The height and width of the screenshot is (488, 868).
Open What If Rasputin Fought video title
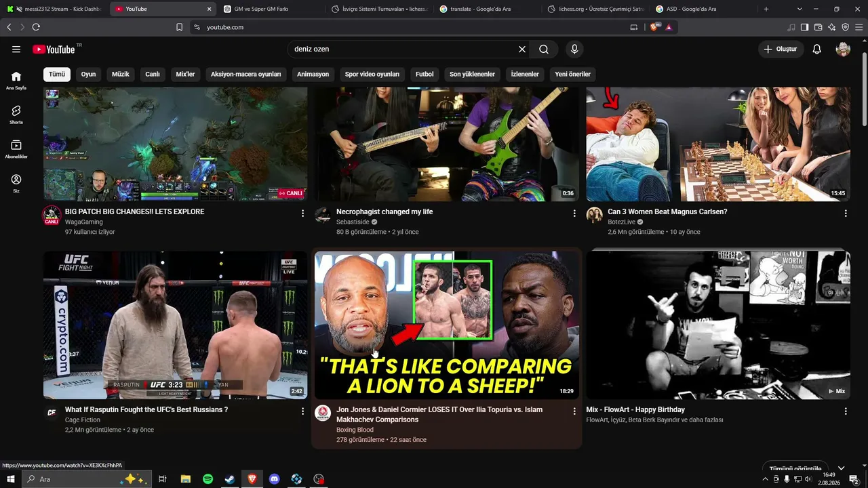(146, 409)
